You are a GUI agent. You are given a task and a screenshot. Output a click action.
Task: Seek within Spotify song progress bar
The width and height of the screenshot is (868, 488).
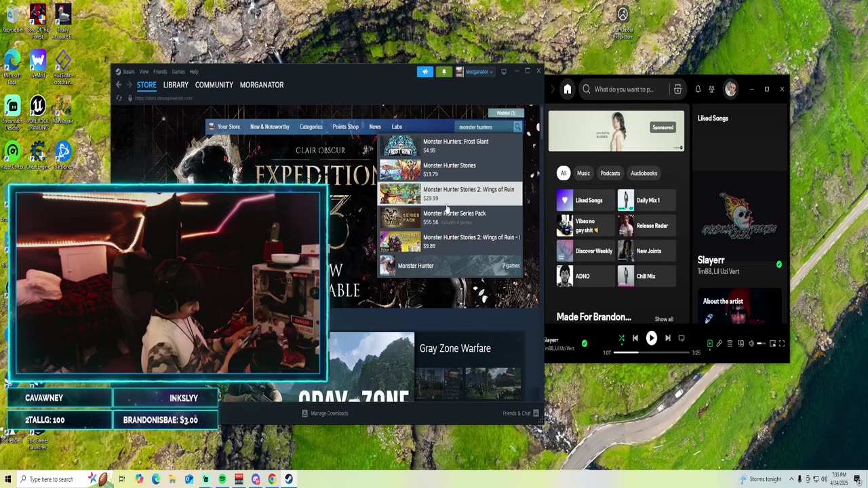[652, 352]
